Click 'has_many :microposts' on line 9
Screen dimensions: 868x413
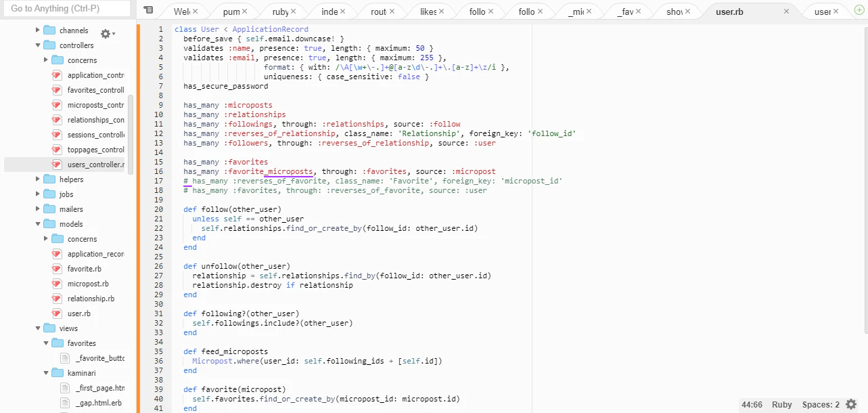point(228,105)
